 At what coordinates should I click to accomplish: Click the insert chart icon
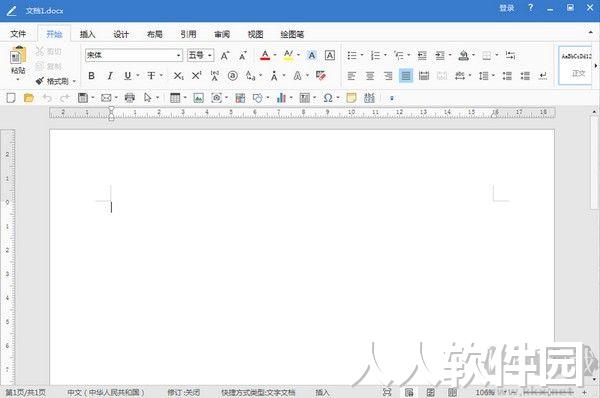[281, 98]
